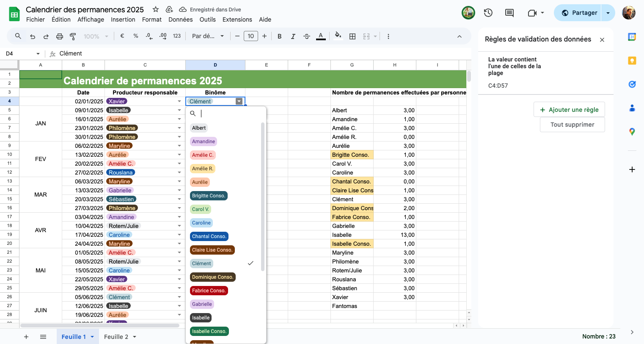The image size is (644, 344).
Task: Open Google Maps side panel icon
Action: 632,132
